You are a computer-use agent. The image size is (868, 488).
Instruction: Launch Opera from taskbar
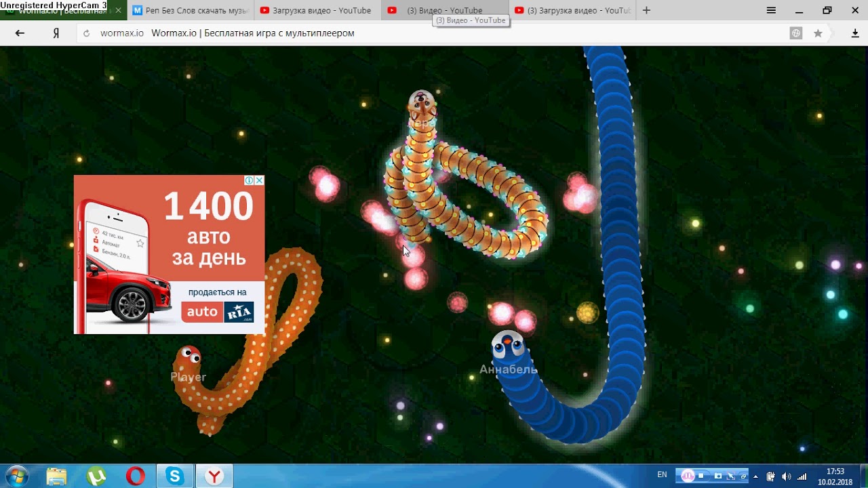click(136, 476)
